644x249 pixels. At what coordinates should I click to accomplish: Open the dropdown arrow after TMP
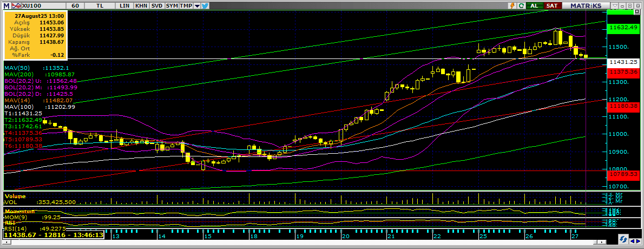pos(197,5)
